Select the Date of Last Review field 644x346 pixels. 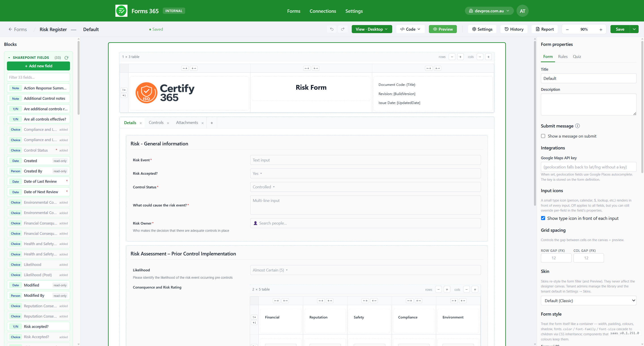(38, 182)
